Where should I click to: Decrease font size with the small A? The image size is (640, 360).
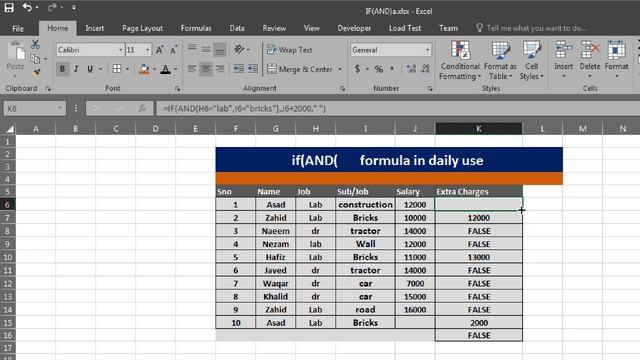pos(173,50)
